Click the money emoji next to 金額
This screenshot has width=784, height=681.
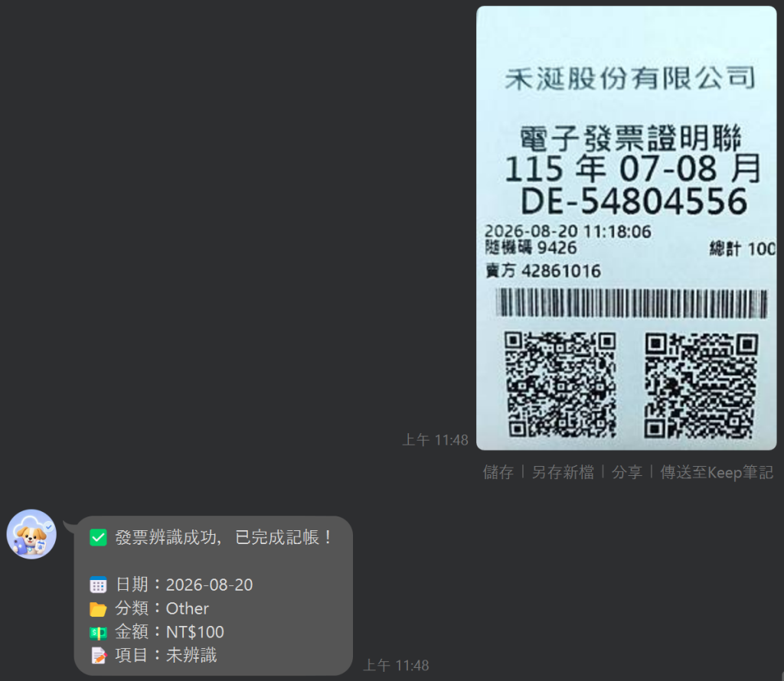point(98,633)
